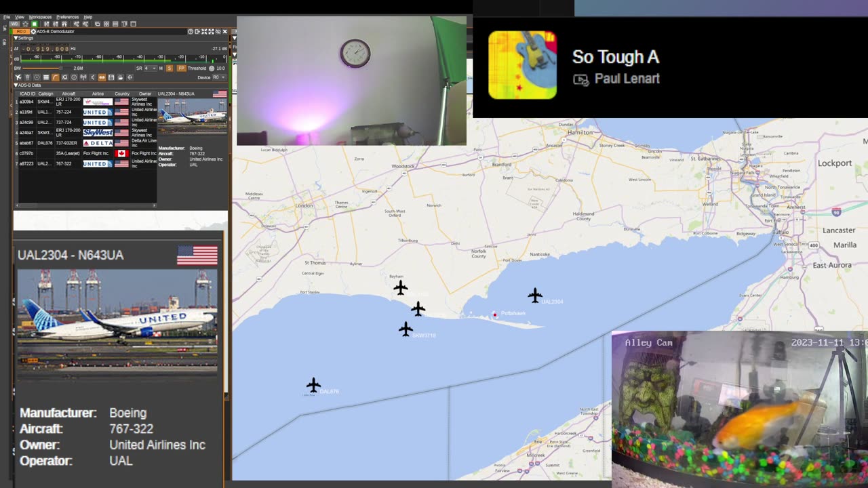The width and height of the screenshot is (868, 488).
Task: Toggle the airplane flight display icon
Action: [18, 77]
